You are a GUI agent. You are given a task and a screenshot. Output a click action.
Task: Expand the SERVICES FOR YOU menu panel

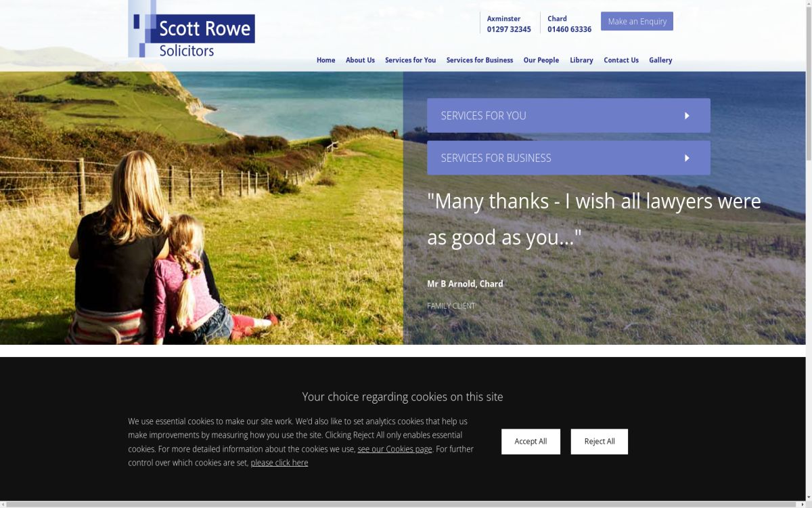point(568,115)
